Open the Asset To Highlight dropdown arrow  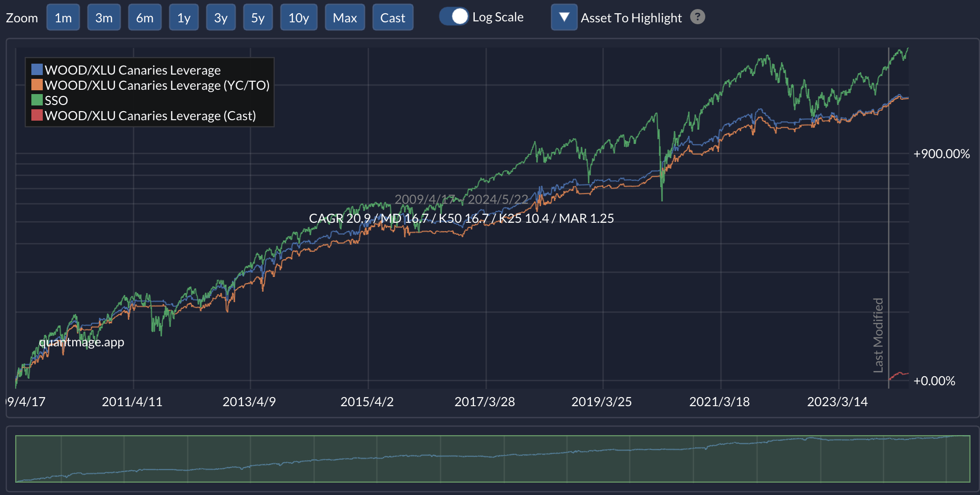tap(564, 17)
